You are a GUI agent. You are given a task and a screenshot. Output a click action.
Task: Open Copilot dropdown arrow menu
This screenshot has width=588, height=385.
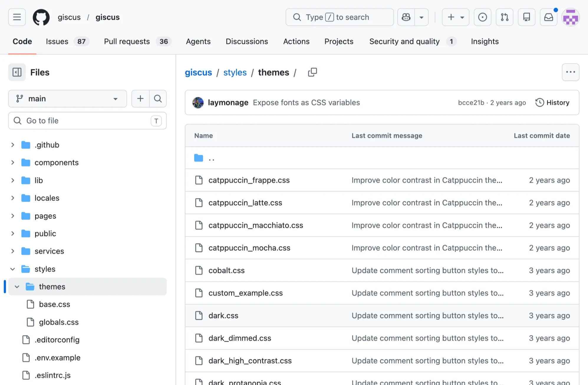[x=421, y=17]
